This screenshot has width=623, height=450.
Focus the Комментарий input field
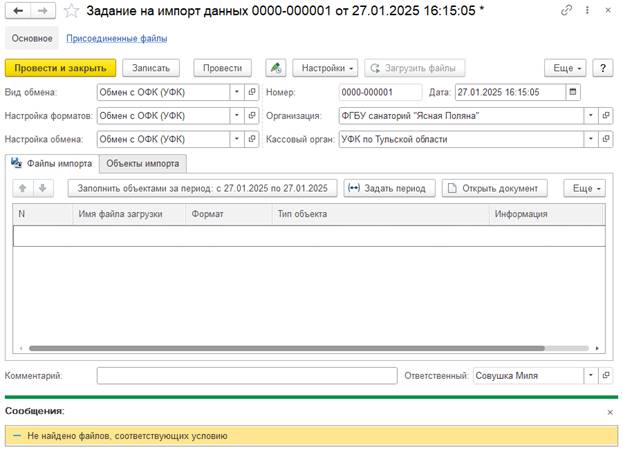point(247,375)
